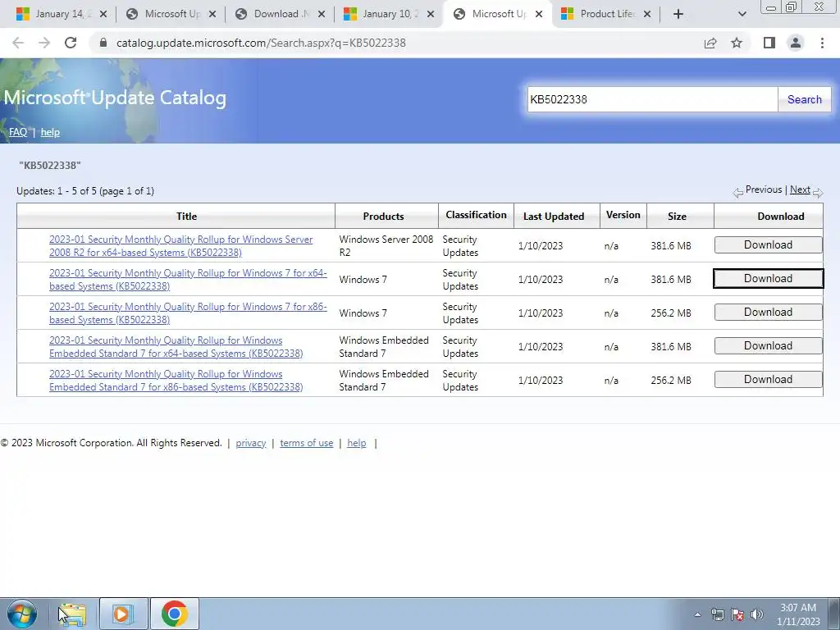The image size is (840, 630).
Task: Open the terms of use link
Action: click(x=307, y=443)
